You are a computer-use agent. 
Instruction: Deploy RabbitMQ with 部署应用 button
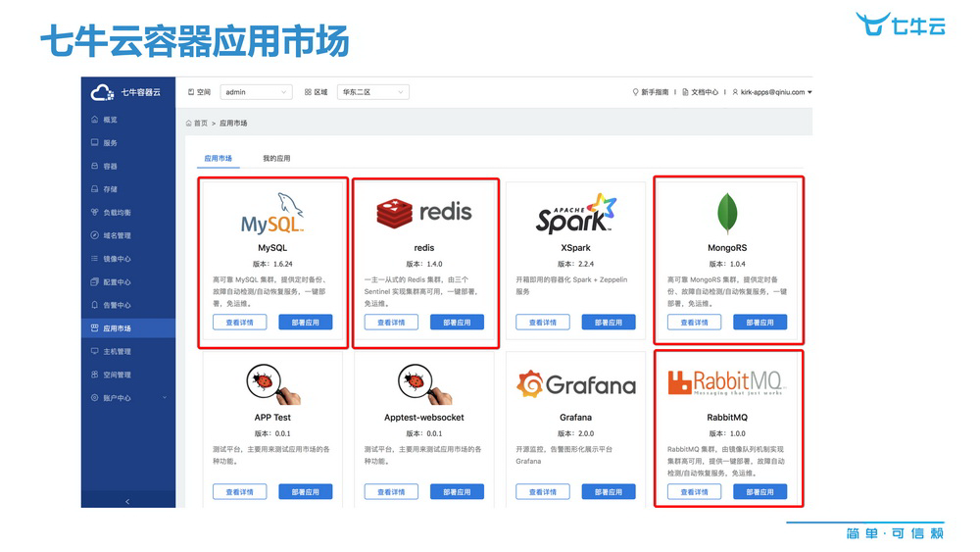(x=760, y=492)
